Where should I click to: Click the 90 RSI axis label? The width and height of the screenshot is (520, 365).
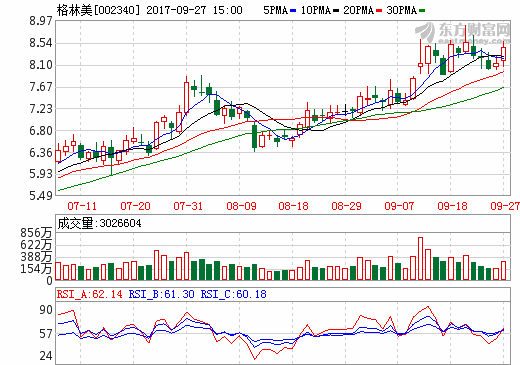pyautogui.click(x=46, y=310)
